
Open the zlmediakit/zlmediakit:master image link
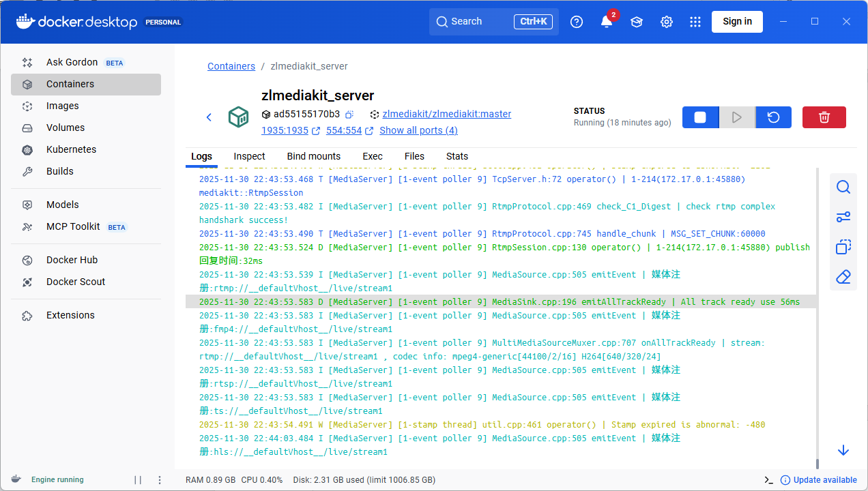[447, 114]
